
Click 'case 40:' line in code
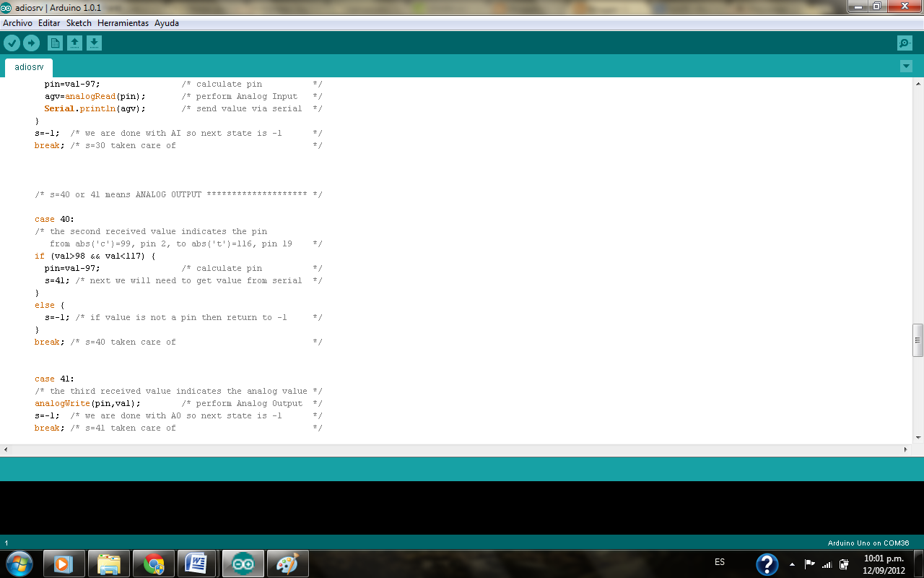coord(55,219)
